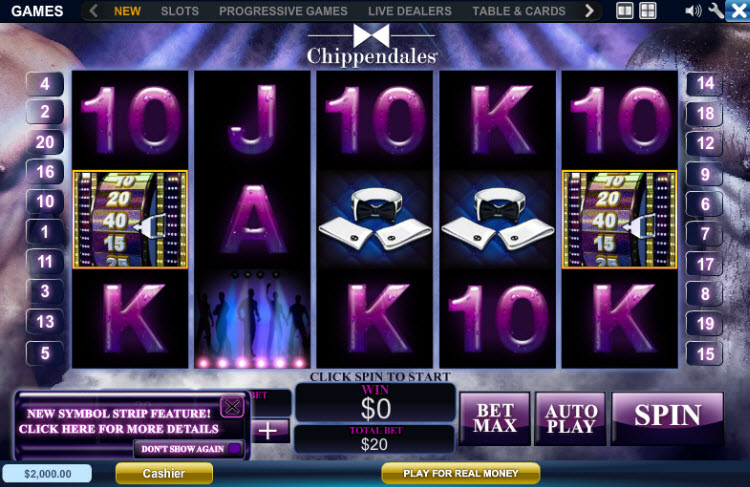
Task: Show more game categories with the right arrow
Action: coord(589,11)
